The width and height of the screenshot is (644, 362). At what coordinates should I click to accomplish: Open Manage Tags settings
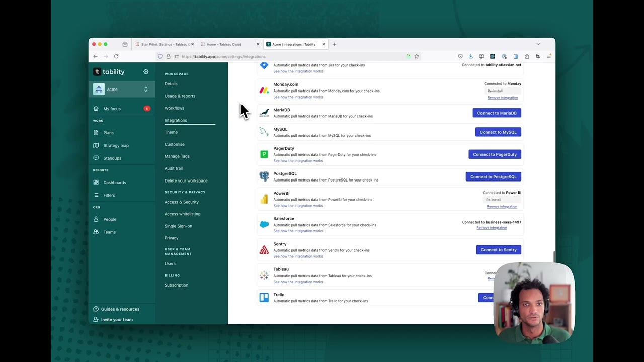177,156
